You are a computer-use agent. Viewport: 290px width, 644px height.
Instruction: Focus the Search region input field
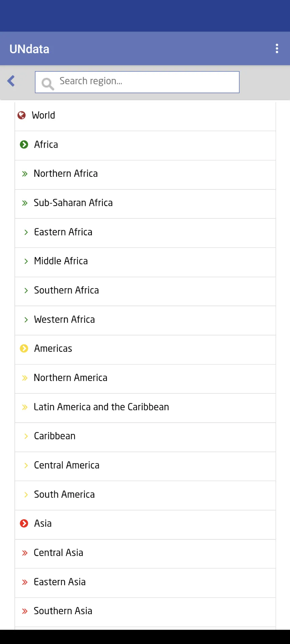[137, 82]
